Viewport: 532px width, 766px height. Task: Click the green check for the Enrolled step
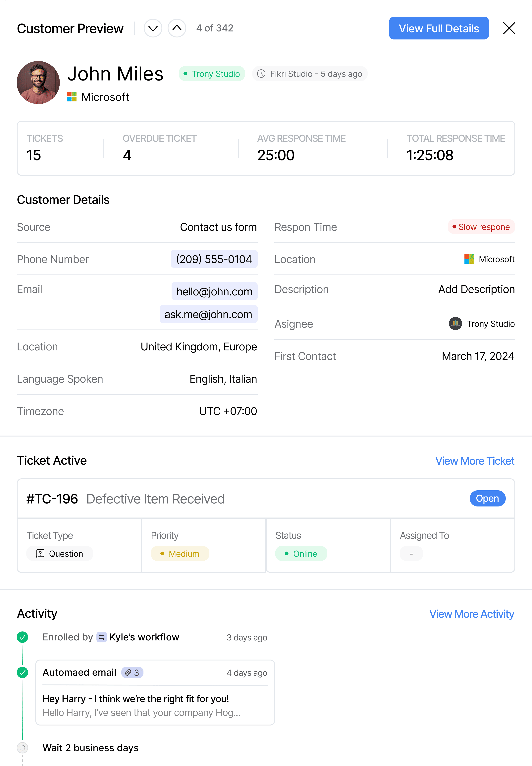23,637
